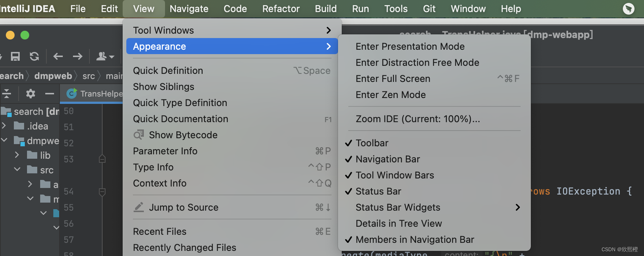Open the project panel settings gear

[x=31, y=94]
